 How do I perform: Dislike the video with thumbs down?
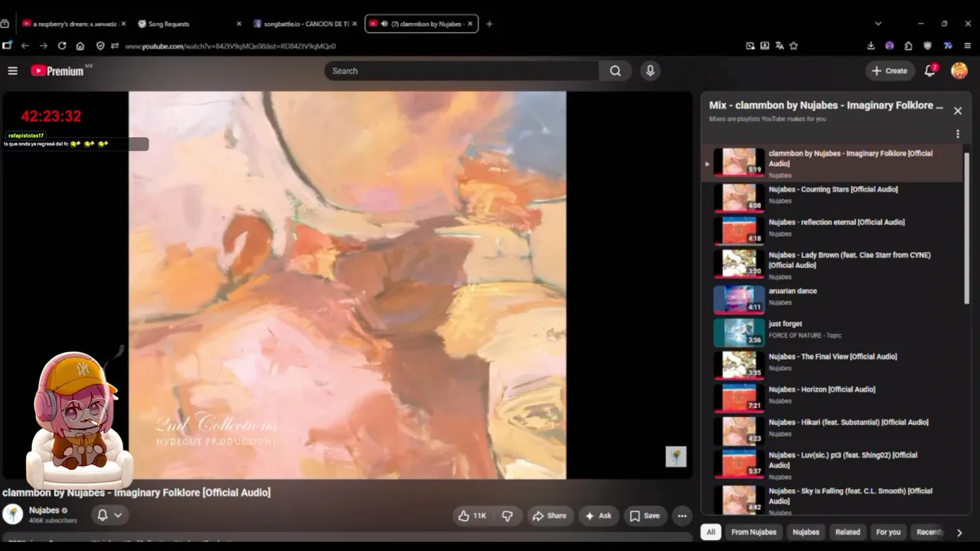click(508, 516)
